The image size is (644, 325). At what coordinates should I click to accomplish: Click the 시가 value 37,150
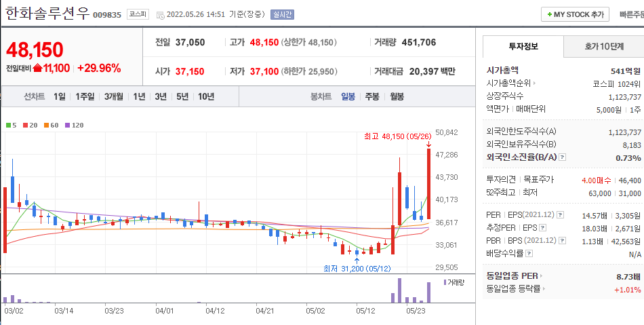[190, 71]
